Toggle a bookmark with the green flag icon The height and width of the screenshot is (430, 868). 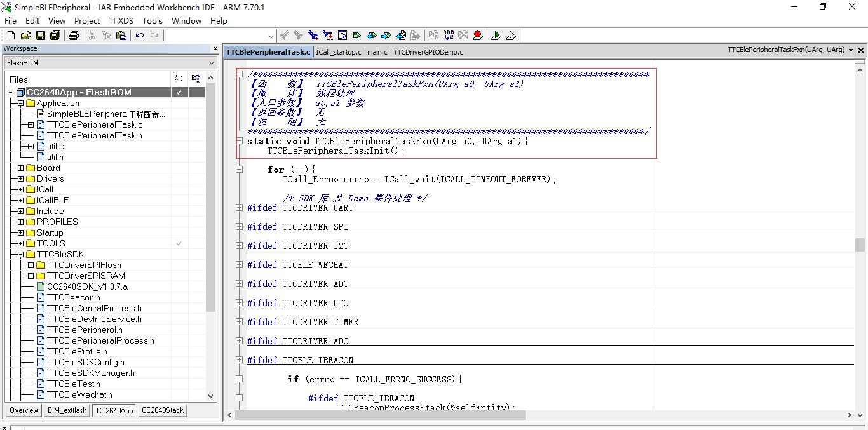[x=357, y=36]
